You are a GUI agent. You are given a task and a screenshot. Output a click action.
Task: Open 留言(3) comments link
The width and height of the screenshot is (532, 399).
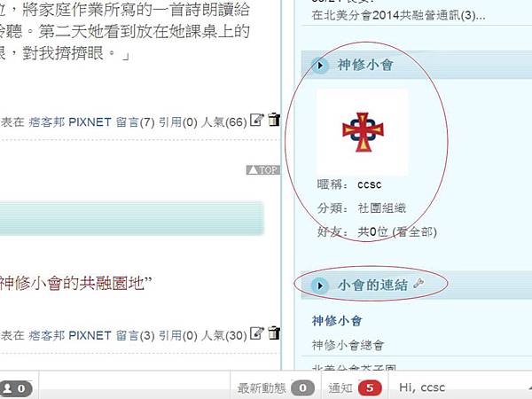point(135,336)
